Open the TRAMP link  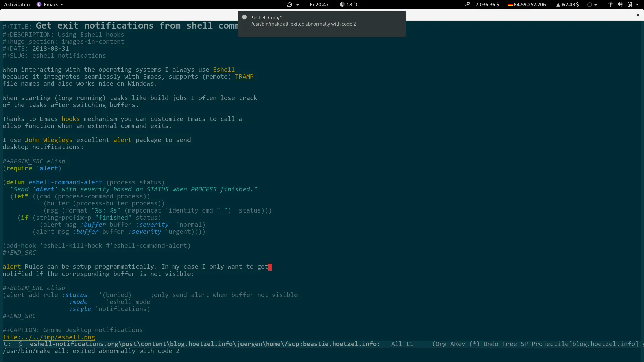tap(244, 77)
